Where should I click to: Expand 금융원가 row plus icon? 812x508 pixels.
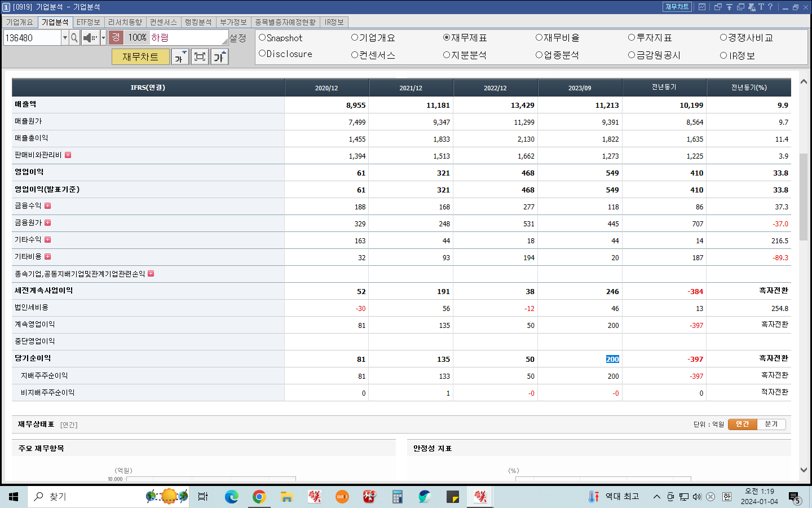47,222
